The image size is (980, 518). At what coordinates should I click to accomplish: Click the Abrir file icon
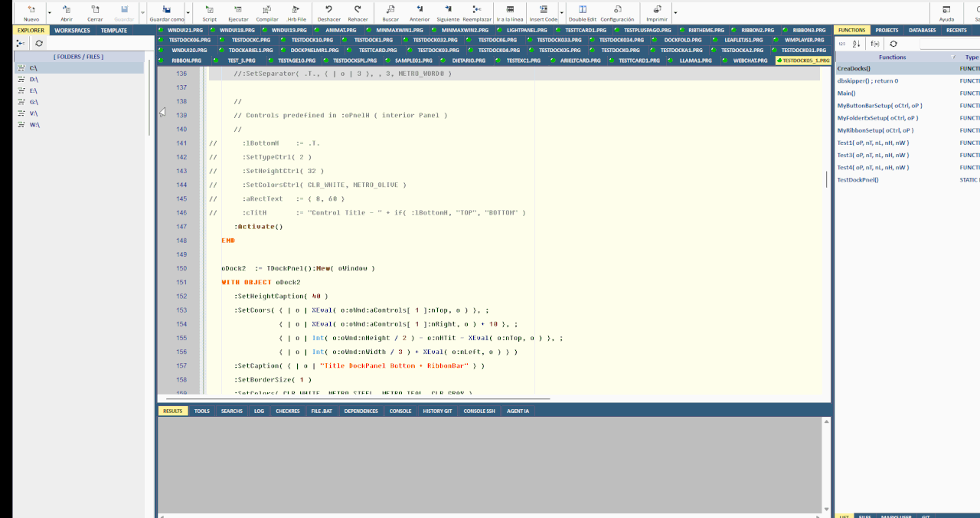[67, 10]
